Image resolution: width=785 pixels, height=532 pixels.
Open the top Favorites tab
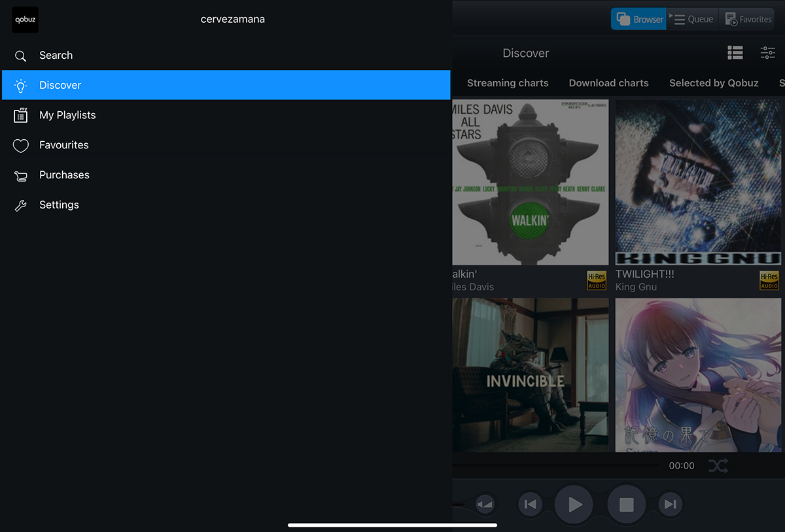coord(747,20)
